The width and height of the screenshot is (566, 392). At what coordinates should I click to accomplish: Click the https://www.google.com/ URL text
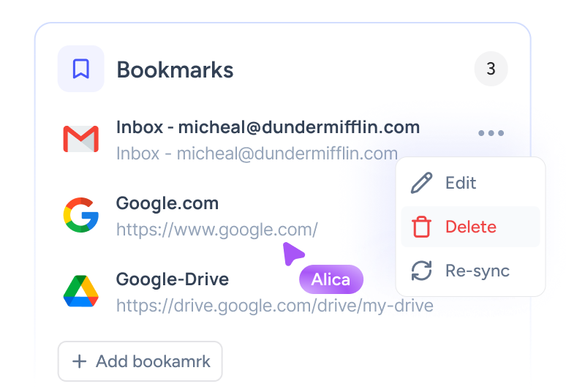pyautogui.click(x=217, y=230)
